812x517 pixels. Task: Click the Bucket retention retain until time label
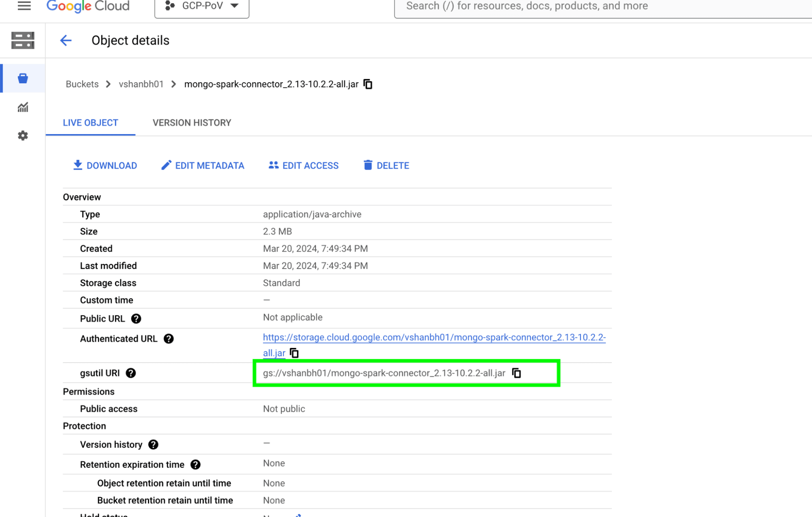[x=165, y=500]
